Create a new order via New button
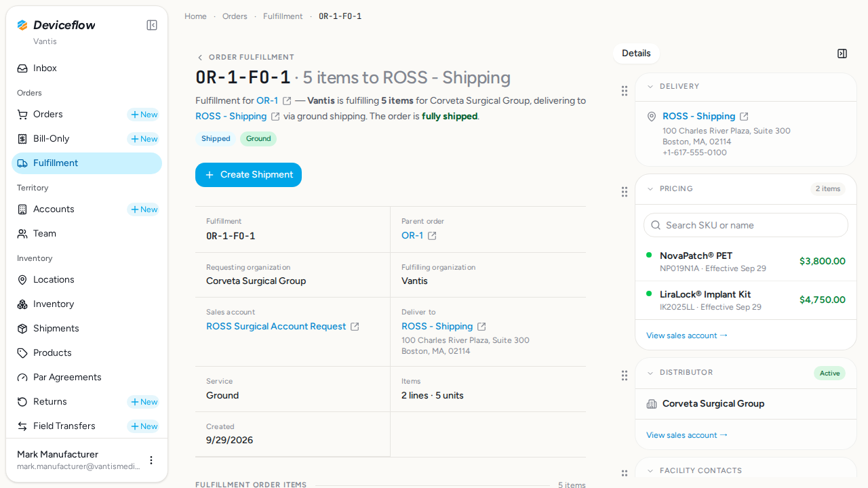This screenshot has width=868, height=488. (143, 115)
